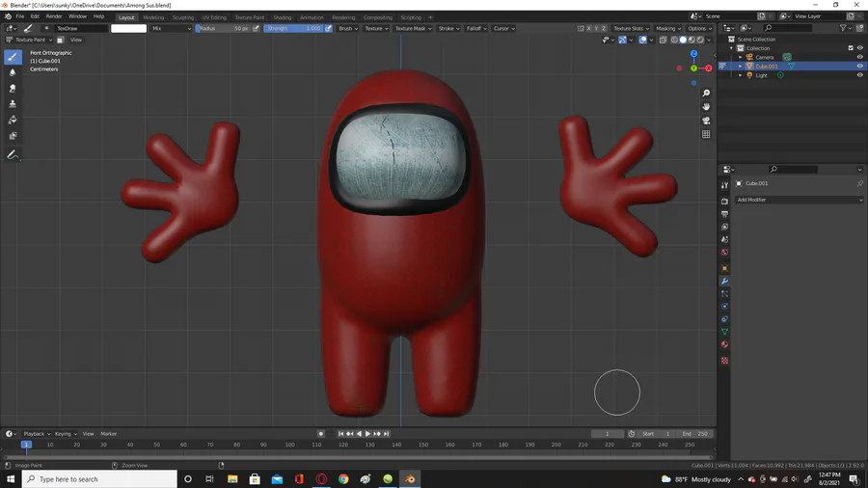
Task: Click the hand pan view icon
Action: (706, 107)
